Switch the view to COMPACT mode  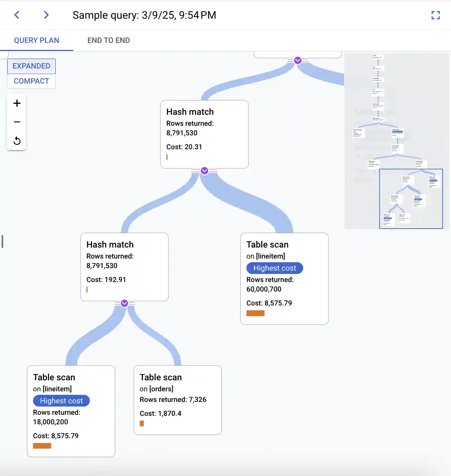click(31, 81)
